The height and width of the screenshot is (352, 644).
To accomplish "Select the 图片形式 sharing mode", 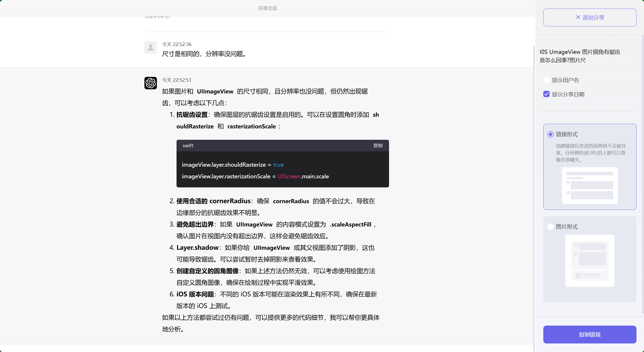I will [551, 226].
